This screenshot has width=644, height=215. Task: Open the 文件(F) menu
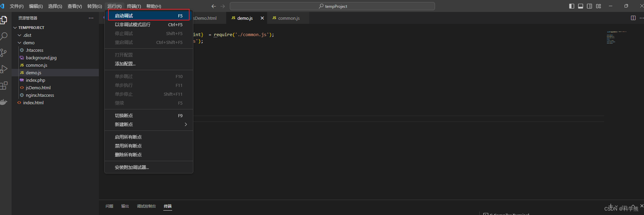17,6
